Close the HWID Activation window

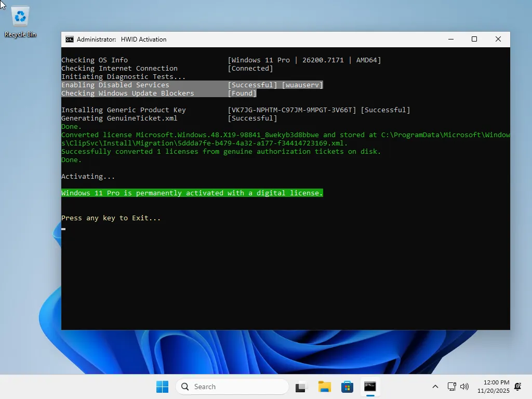pyautogui.click(x=498, y=39)
